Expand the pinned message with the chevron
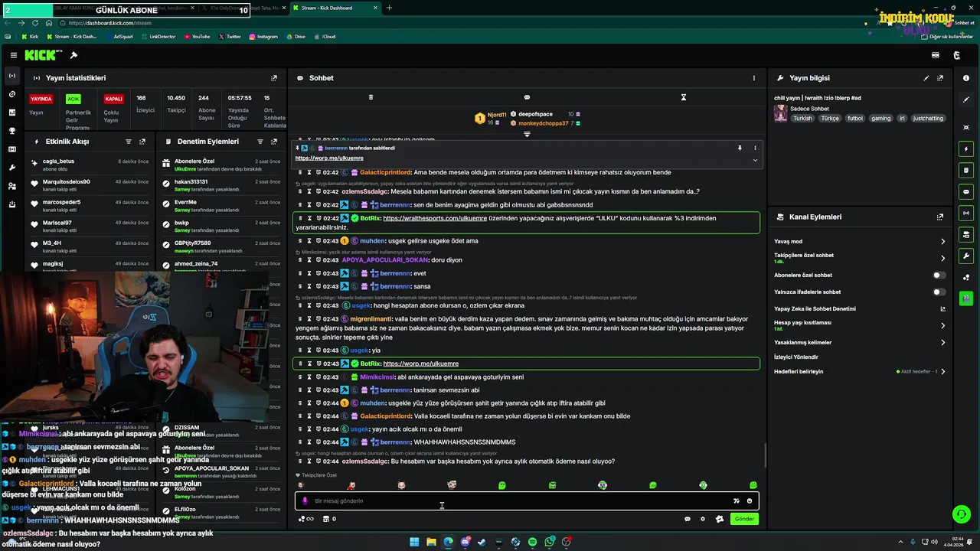Screen dimensions: 980x551 click(755, 160)
